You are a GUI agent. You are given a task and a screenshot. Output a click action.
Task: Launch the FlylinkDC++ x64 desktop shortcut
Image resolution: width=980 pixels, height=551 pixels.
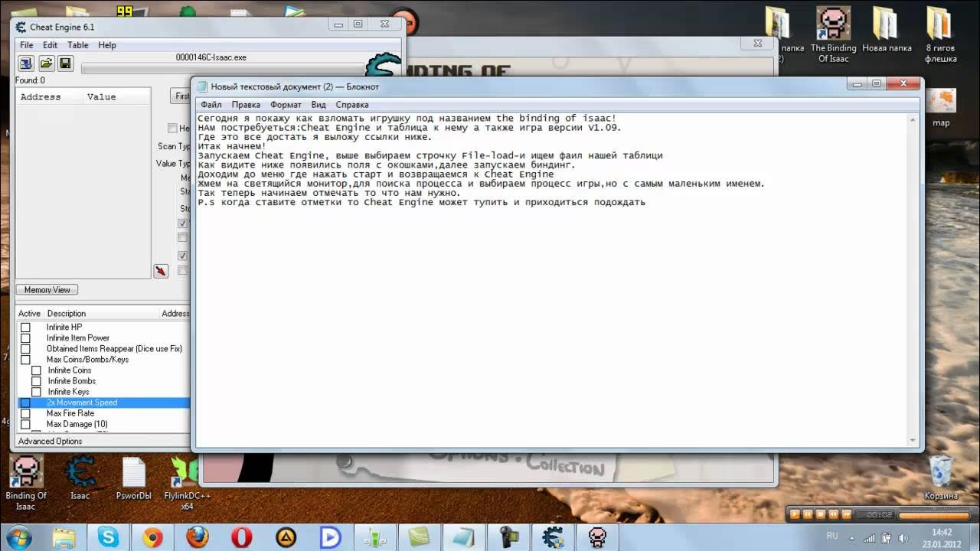[x=187, y=484]
